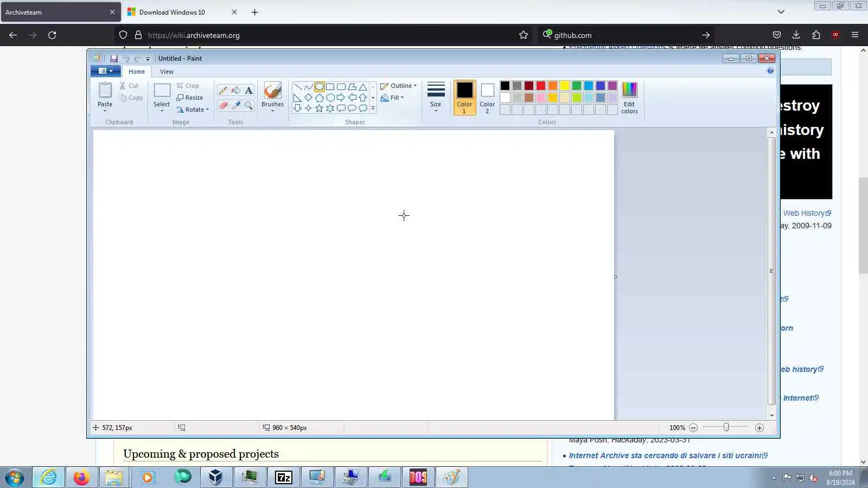This screenshot has height=488, width=868.
Task: Click the Firefox address bar
Action: point(324,35)
